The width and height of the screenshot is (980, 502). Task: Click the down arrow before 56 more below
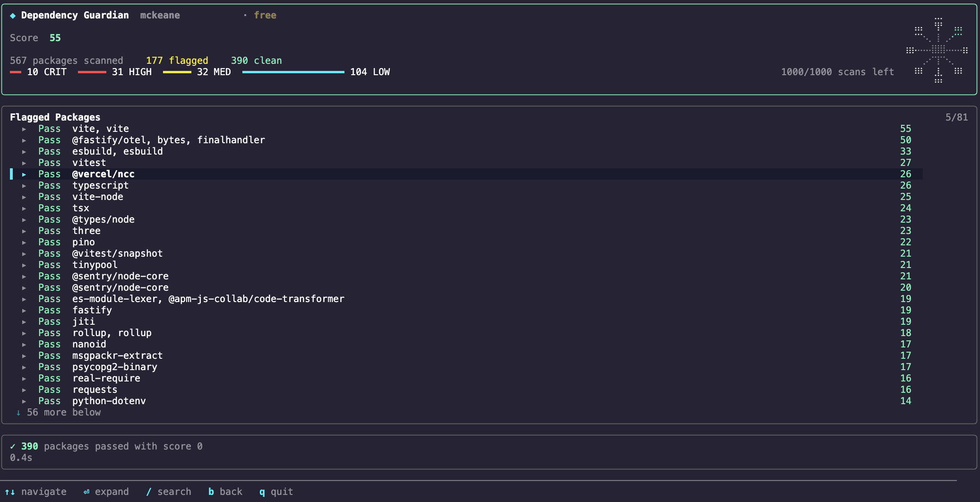coord(18,412)
